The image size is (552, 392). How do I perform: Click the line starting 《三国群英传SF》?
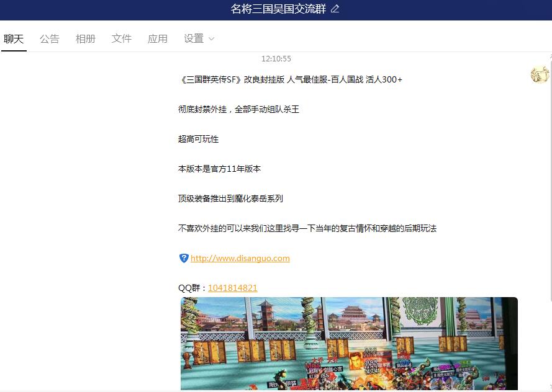coord(290,80)
